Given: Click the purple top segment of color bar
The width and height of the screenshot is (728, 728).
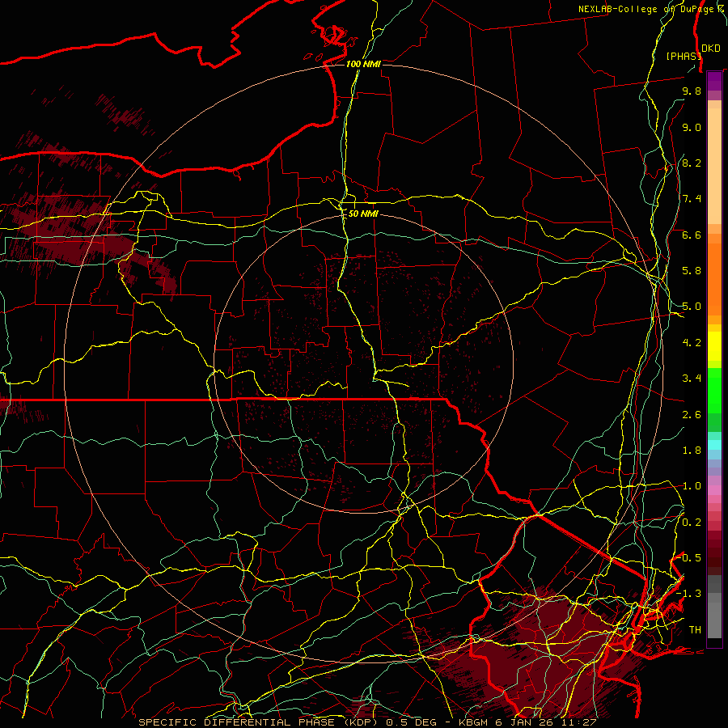Looking at the screenshot, I should coord(714,81).
